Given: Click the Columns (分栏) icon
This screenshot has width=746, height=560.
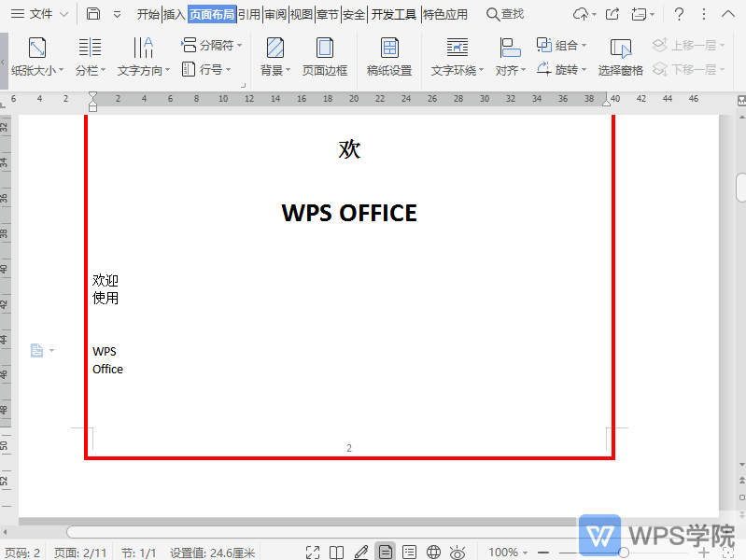Looking at the screenshot, I should pos(90,48).
